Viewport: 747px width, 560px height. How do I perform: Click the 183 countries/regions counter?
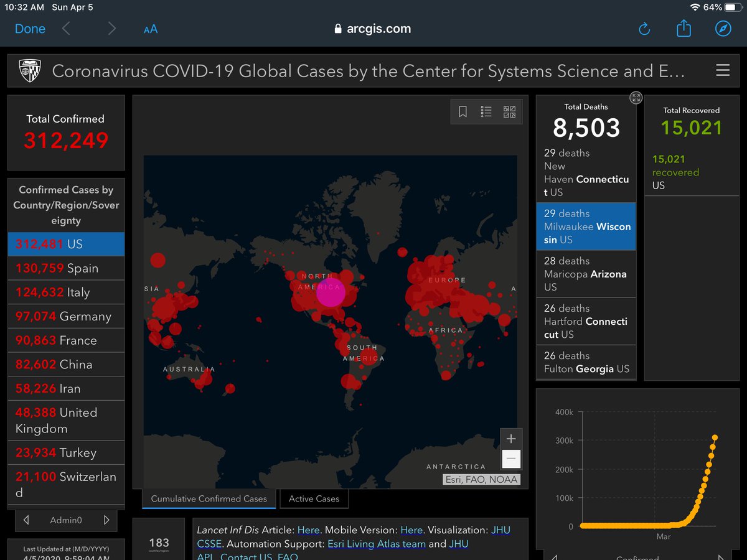coord(159,543)
